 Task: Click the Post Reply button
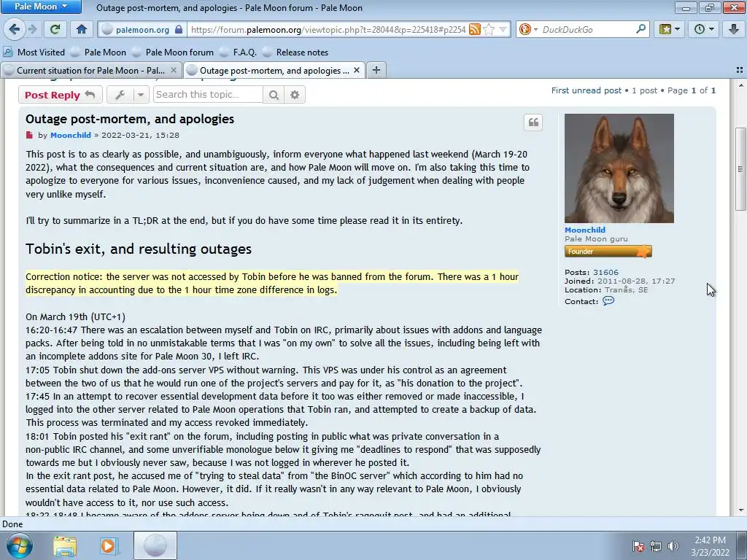[x=60, y=95]
